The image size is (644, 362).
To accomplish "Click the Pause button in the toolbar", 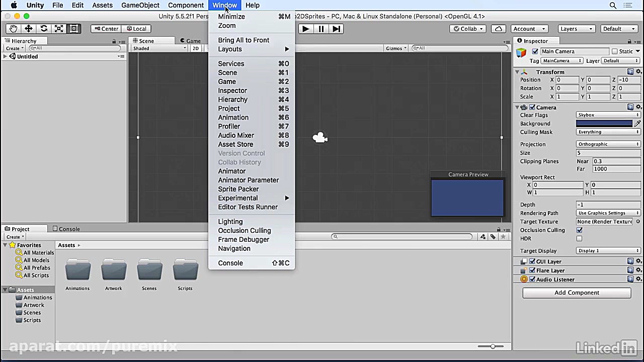I will (321, 29).
